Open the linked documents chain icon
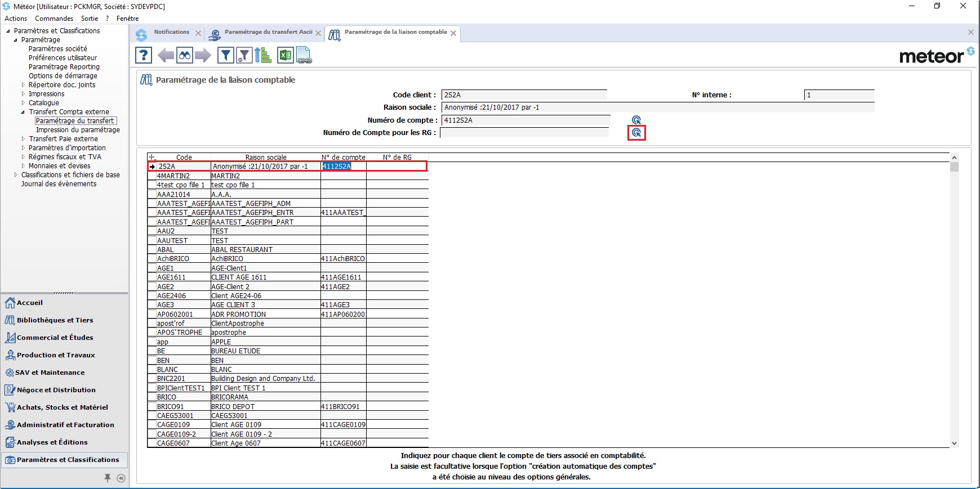 304,55
